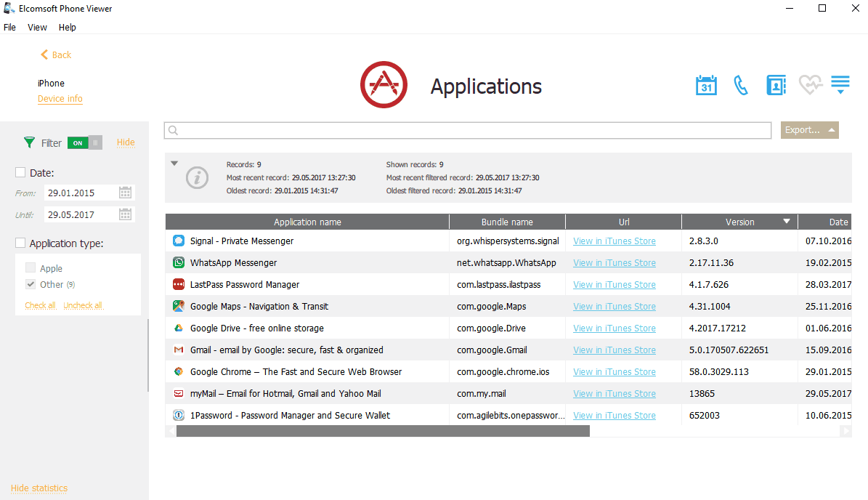View Signal in iTunes Store
The width and height of the screenshot is (868, 500).
pos(614,241)
